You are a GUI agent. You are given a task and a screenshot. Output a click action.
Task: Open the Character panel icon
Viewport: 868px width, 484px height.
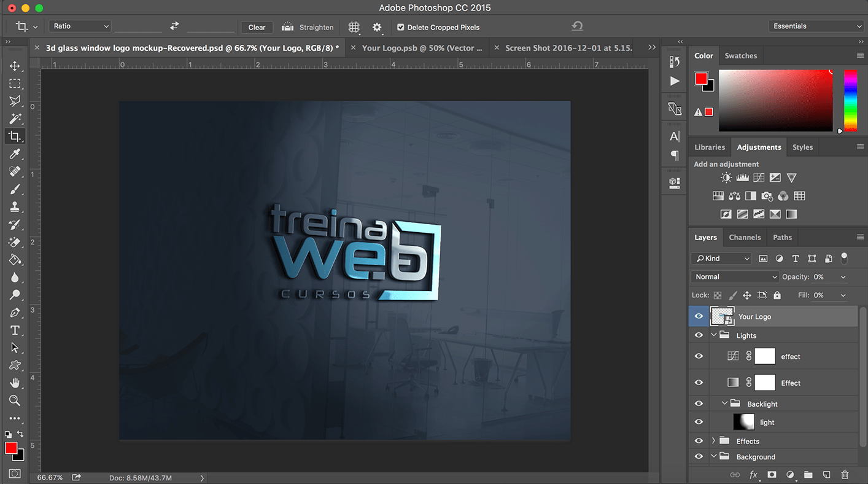[675, 136]
